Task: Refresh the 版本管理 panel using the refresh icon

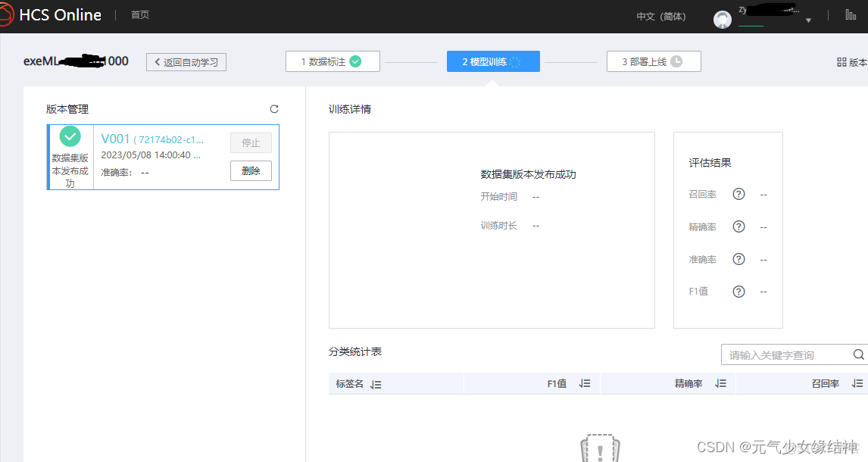Action: pos(274,108)
